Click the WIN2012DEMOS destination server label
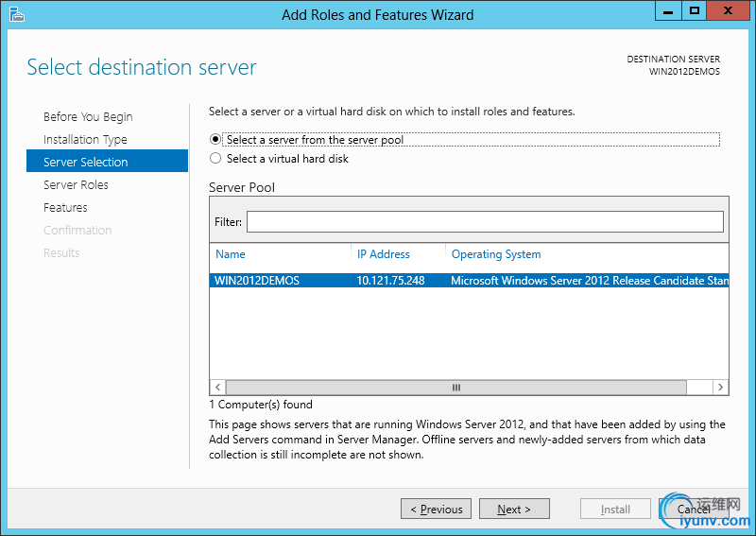Screen dimensions: 756x536 click(x=684, y=72)
